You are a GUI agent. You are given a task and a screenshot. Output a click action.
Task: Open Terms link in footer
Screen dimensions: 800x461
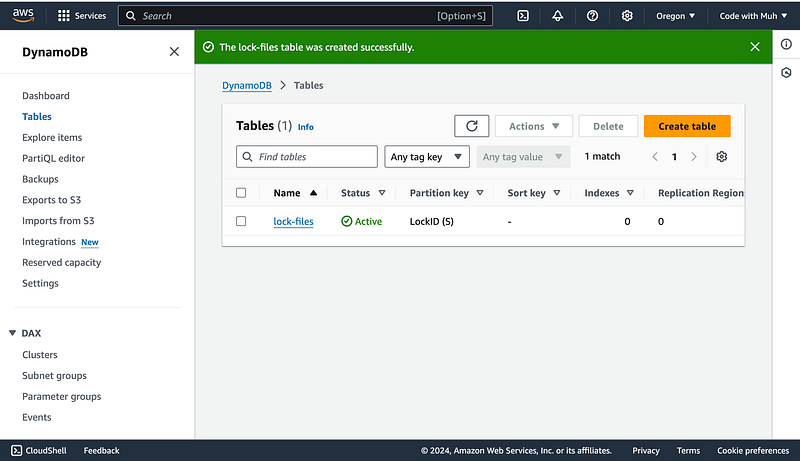(x=688, y=451)
